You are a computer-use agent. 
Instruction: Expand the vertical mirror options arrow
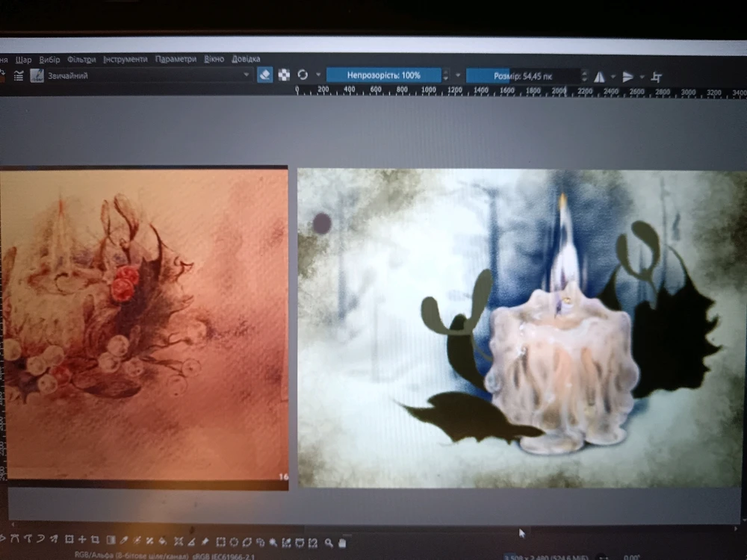642,77
